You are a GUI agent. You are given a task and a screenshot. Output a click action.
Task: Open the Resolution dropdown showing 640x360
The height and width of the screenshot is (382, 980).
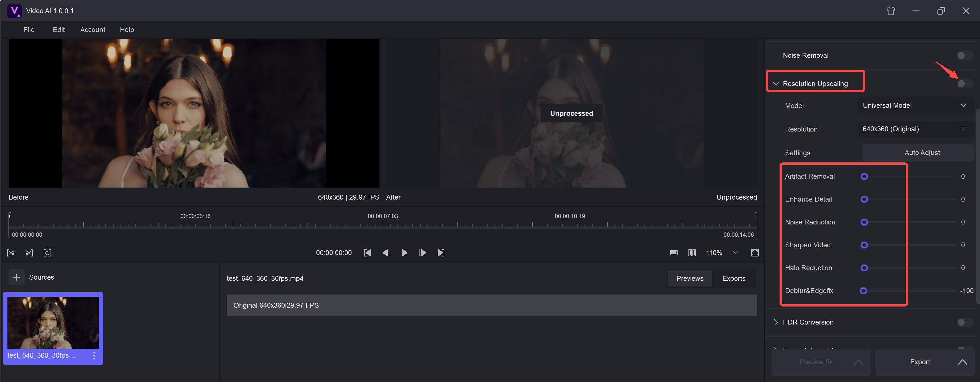click(x=915, y=129)
